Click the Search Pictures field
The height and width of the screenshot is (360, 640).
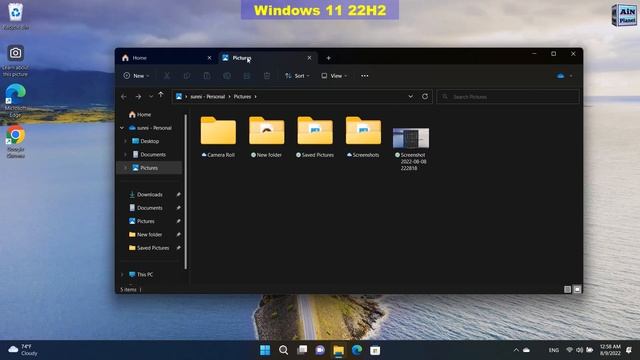508,97
